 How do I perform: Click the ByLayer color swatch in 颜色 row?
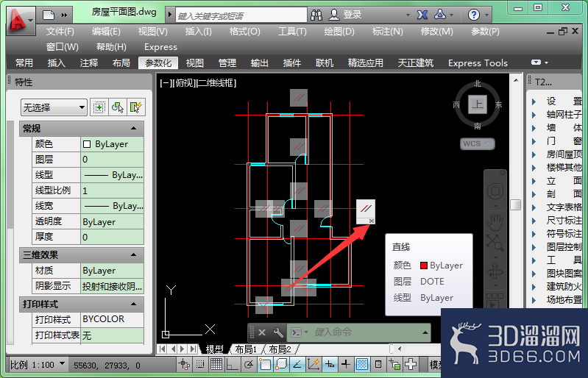pyautogui.click(x=87, y=144)
